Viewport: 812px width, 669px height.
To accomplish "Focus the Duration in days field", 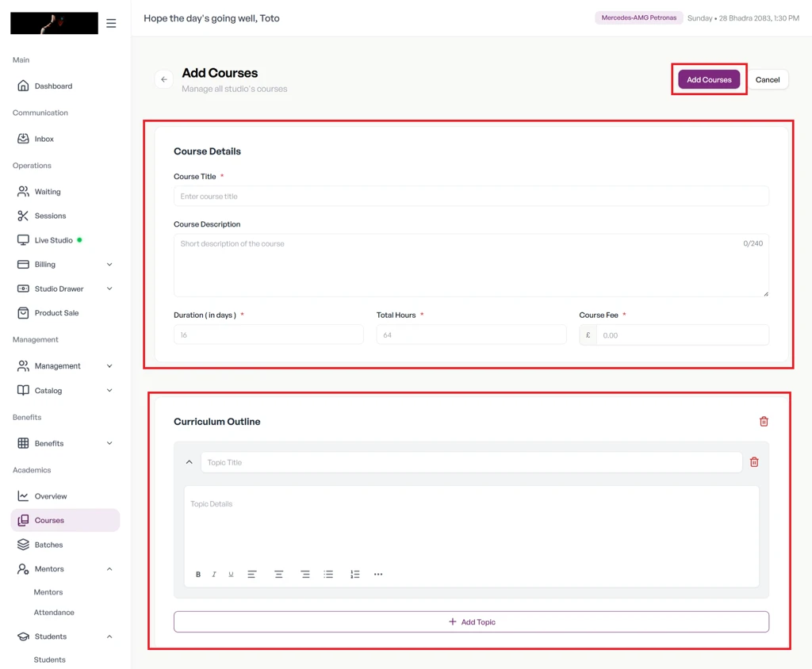I will pos(269,335).
